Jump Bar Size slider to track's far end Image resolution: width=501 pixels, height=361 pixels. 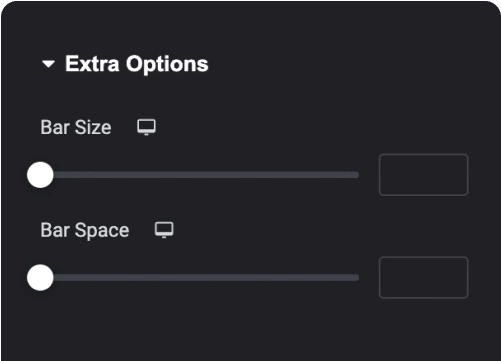[357, 175]
